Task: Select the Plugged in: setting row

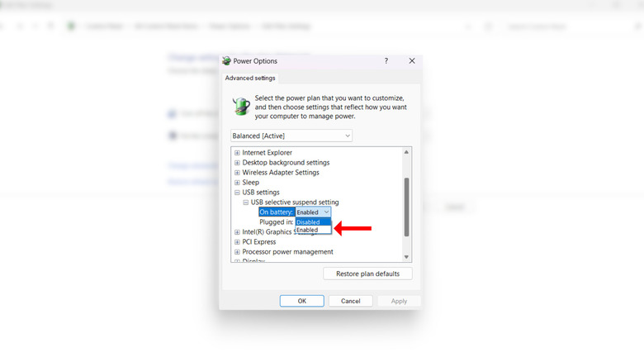Action: [x=277, y=222]
